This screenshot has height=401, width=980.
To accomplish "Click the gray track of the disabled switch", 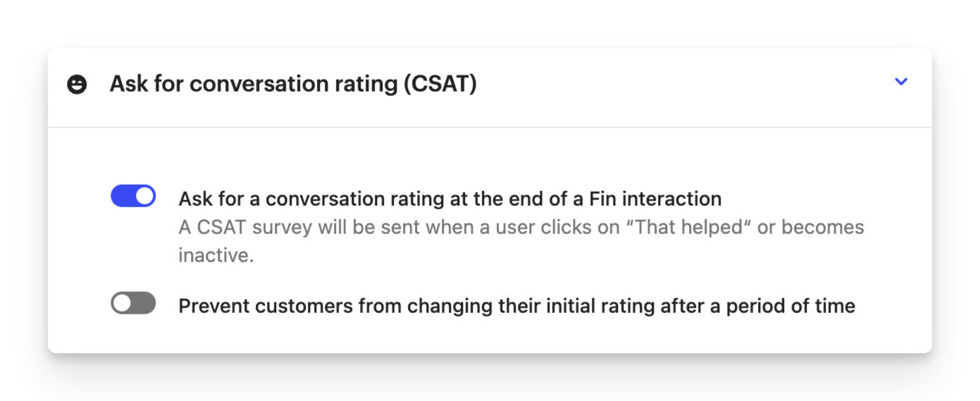I will pyautogui.click(x=144, y=303).
